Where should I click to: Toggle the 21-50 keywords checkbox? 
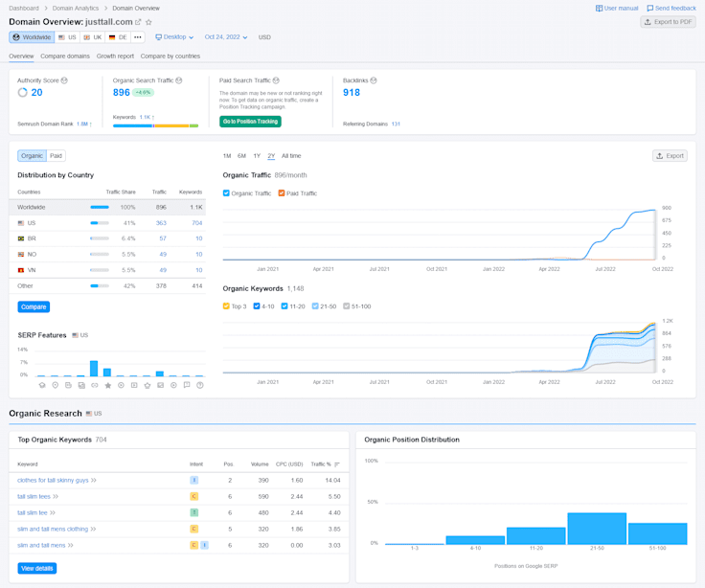pos(315,306)
